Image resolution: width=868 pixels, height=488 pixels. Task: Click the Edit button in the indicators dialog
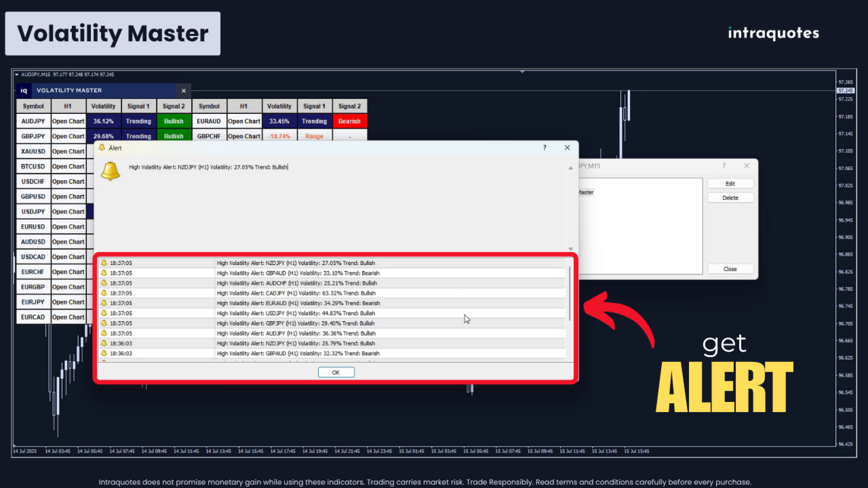coord(730,184)
